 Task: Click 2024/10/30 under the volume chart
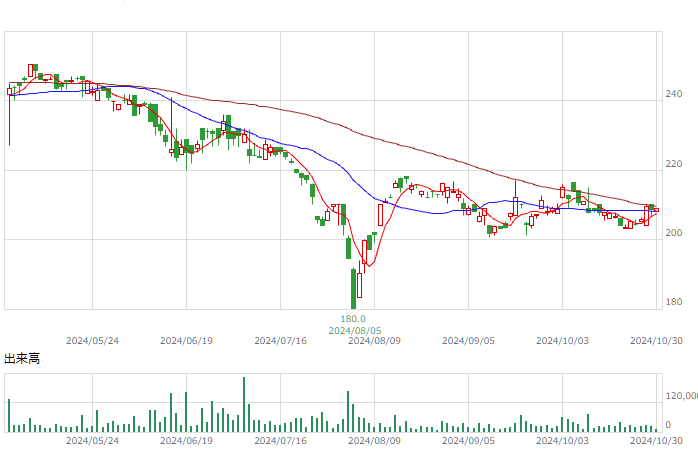[656, 441]
